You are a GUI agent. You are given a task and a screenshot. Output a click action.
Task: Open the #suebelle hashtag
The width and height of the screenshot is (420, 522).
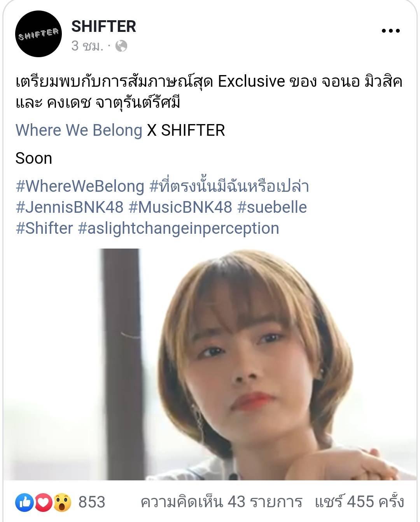coord(272,207)
